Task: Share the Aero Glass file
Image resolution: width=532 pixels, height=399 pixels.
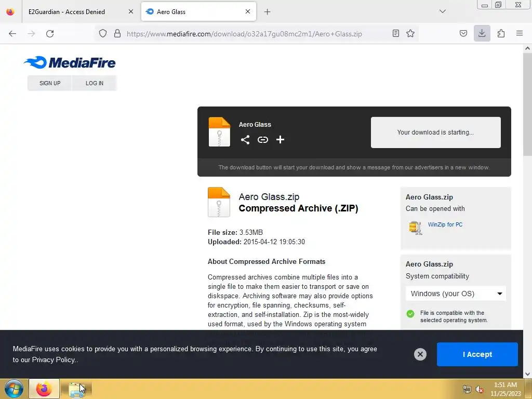Action: tap(245, 139)
